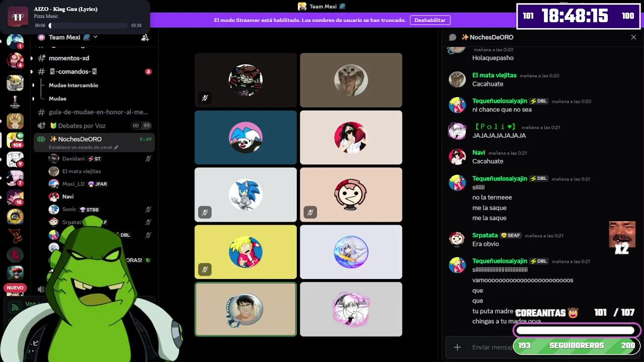Click the 'SEAF' role tag next to Srpatata
The image size is (644, 362).
511,235
